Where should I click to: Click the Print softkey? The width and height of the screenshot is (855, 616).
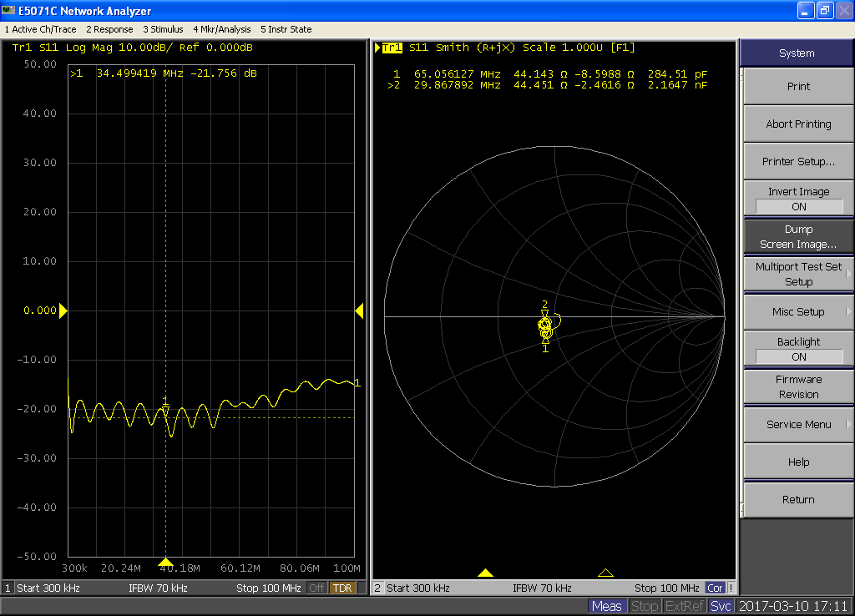point(798,86)
